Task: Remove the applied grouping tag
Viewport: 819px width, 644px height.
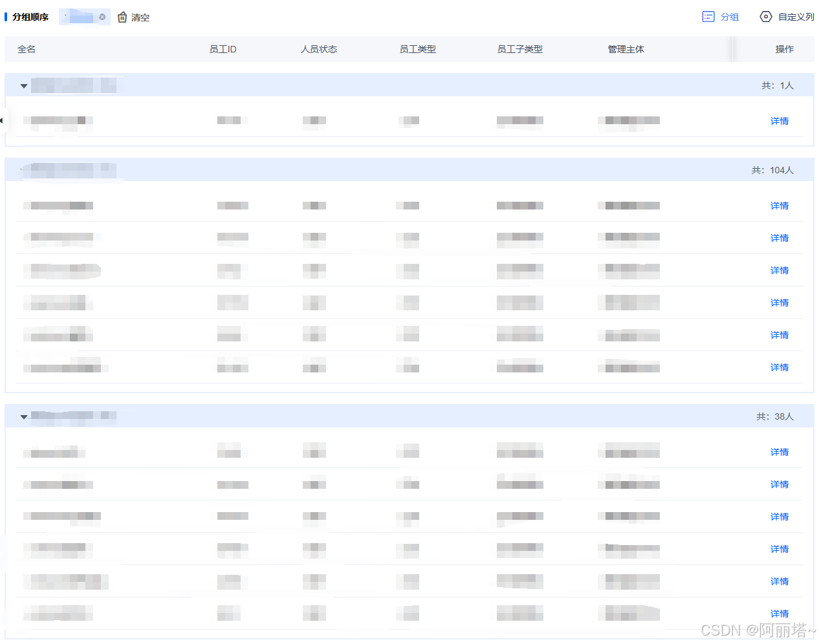Action: pyautogui.click(x=101, y=17)
